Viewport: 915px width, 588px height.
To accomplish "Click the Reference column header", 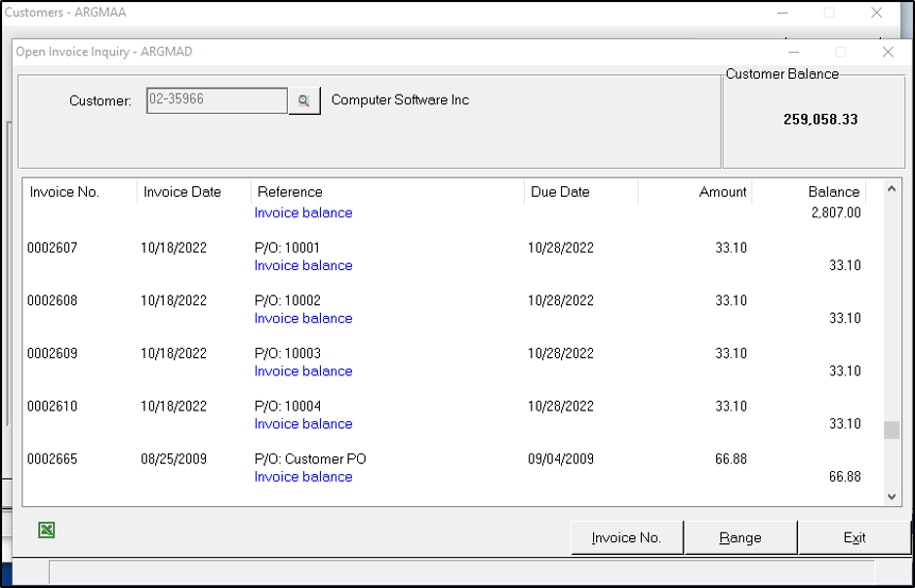I will click(x=387, y=192).
